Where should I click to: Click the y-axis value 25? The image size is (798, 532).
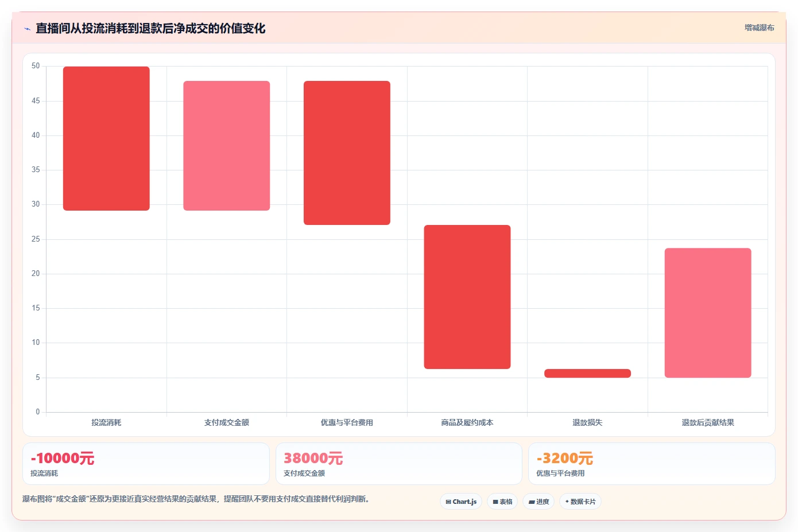click(x=36, y=239)
